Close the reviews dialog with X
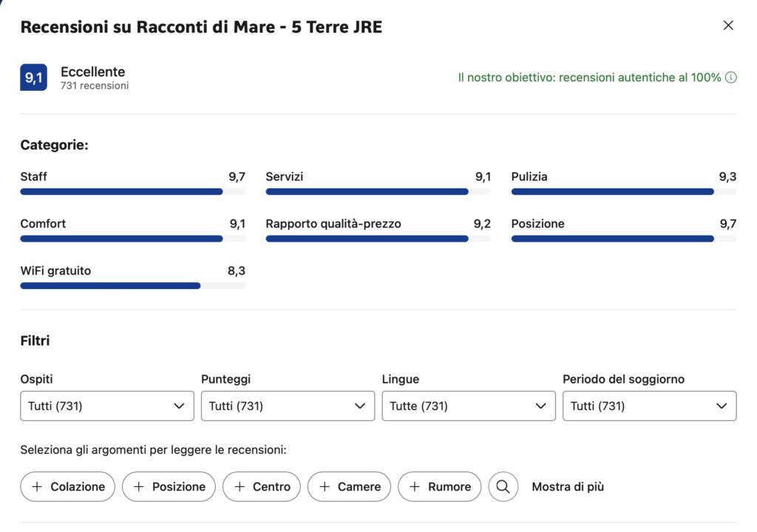 point(728,26)
